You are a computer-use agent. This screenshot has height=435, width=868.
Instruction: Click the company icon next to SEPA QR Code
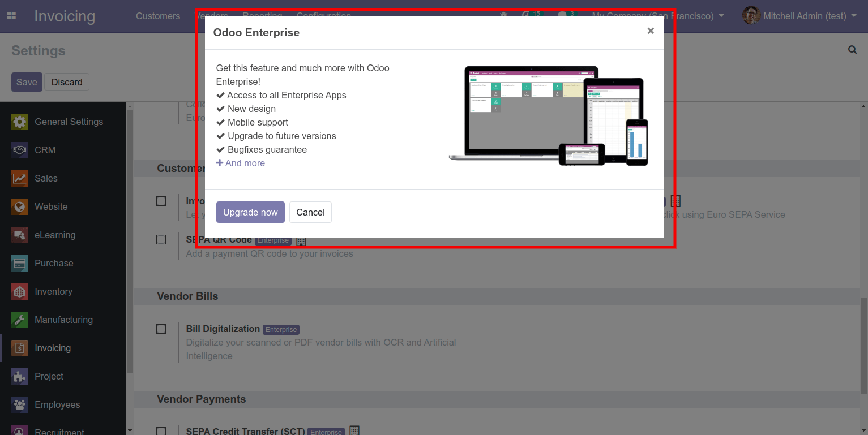pyautogui.click(x=301, y=240)
